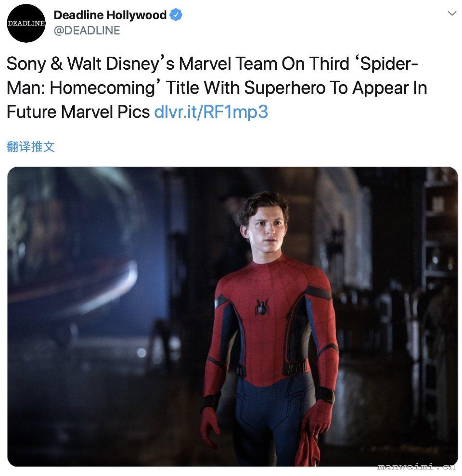Follow the dlvr.it/RF1mp3 link

pyautogui.click(x=211, y=112)
